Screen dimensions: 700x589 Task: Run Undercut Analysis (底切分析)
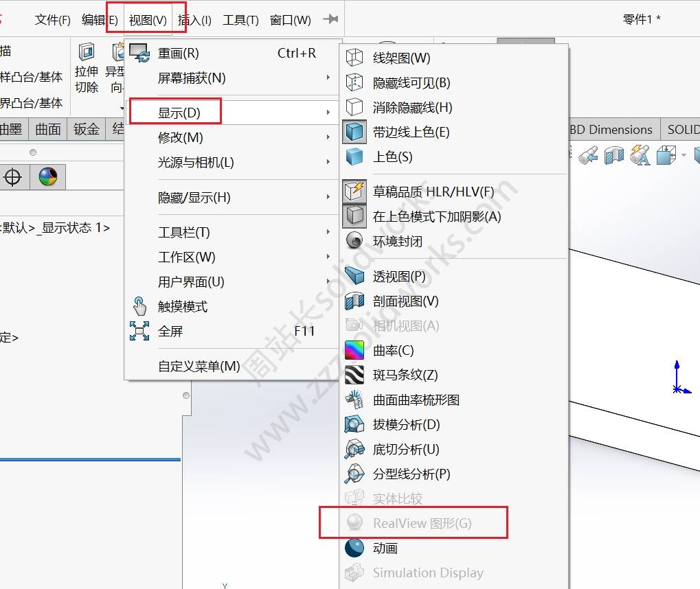click(x=453, y=450)
